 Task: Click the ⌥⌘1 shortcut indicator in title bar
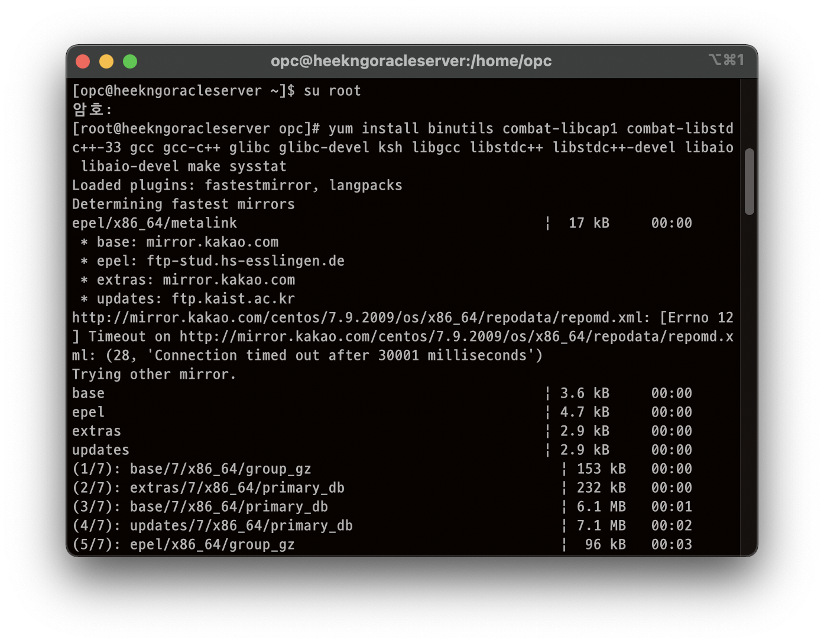pyautogui.click(x=726, y=60)
